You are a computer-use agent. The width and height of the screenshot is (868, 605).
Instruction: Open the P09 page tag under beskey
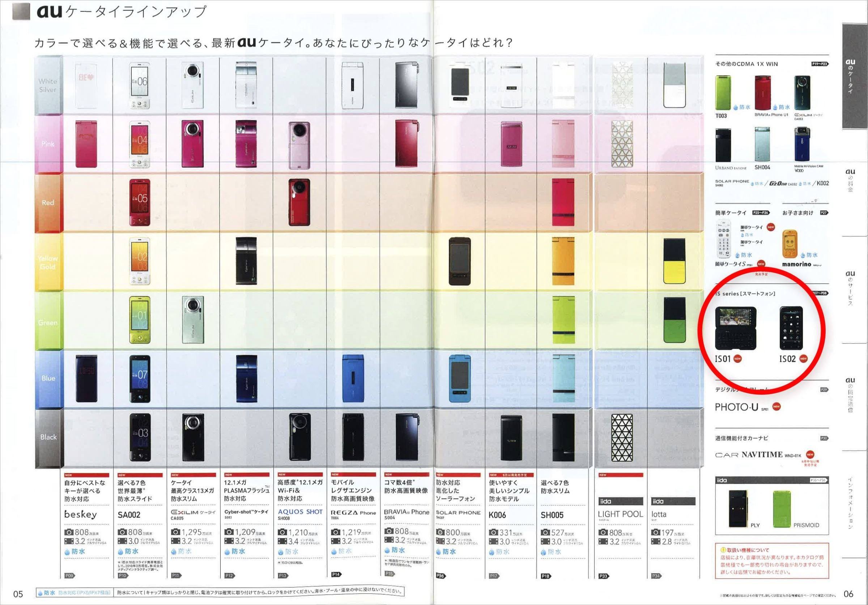(x=69, y=576)
